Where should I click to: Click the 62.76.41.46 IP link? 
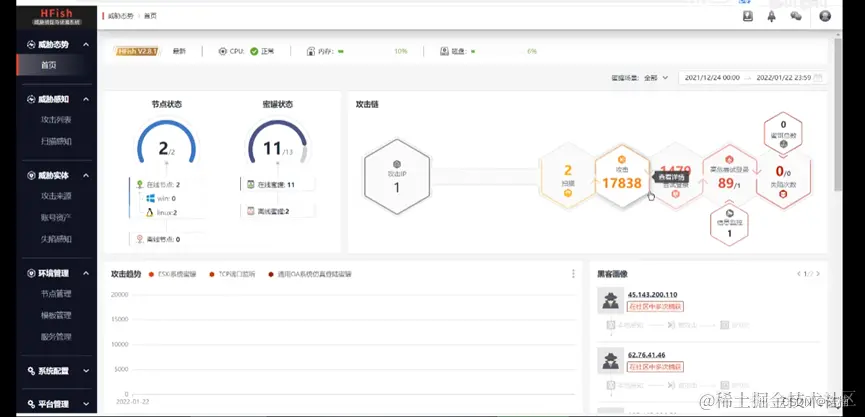tap(647, 355)
